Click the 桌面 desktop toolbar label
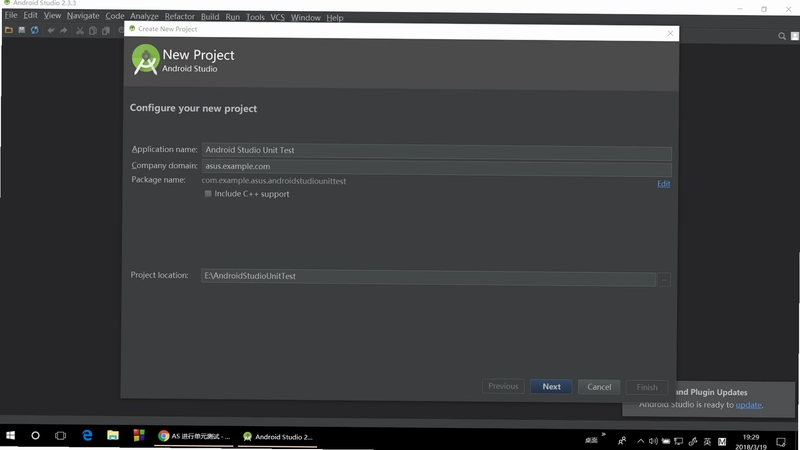This screenshot has width=800, height=450. point(591,440)
